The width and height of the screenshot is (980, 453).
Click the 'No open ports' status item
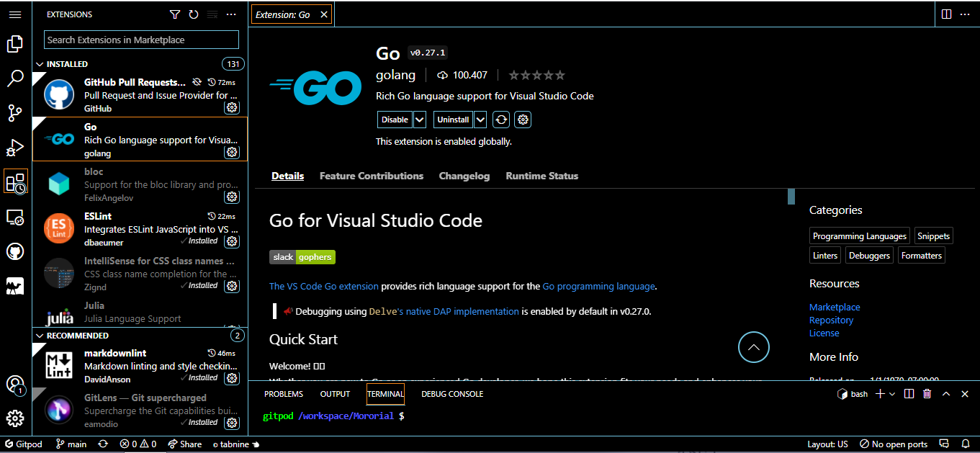click(x=894, y=444)
